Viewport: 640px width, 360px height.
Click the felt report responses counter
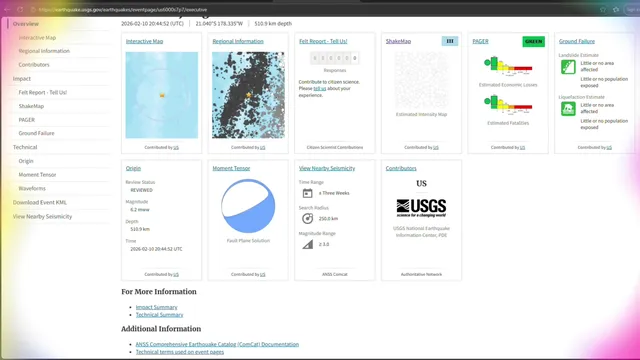[x=334, y=58]
